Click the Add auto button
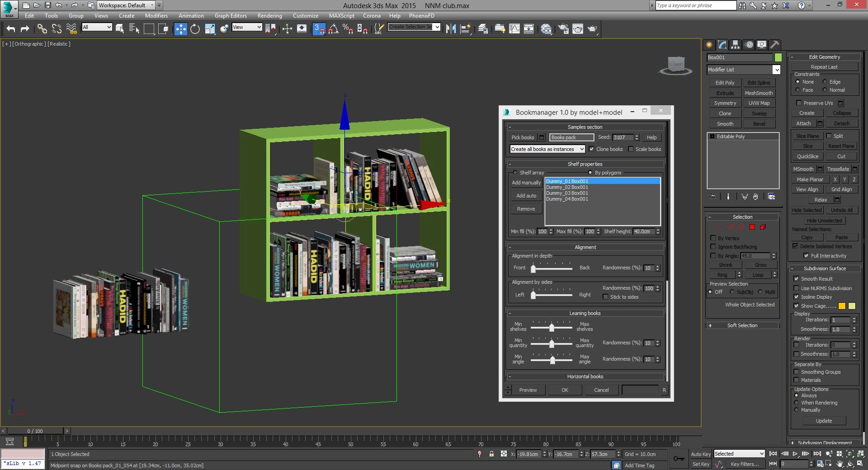This screenshot has width=868, height=470. pyautogui.click(x=526, y=196)
